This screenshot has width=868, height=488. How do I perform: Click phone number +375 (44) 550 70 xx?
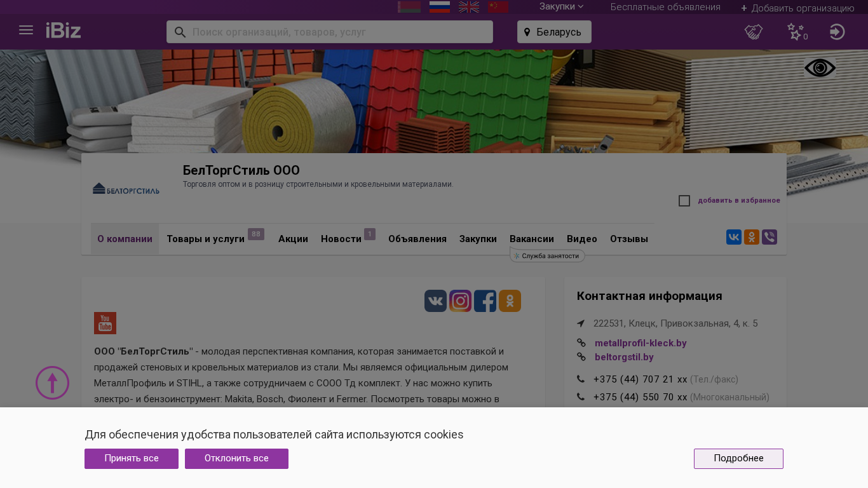[641, 397]
